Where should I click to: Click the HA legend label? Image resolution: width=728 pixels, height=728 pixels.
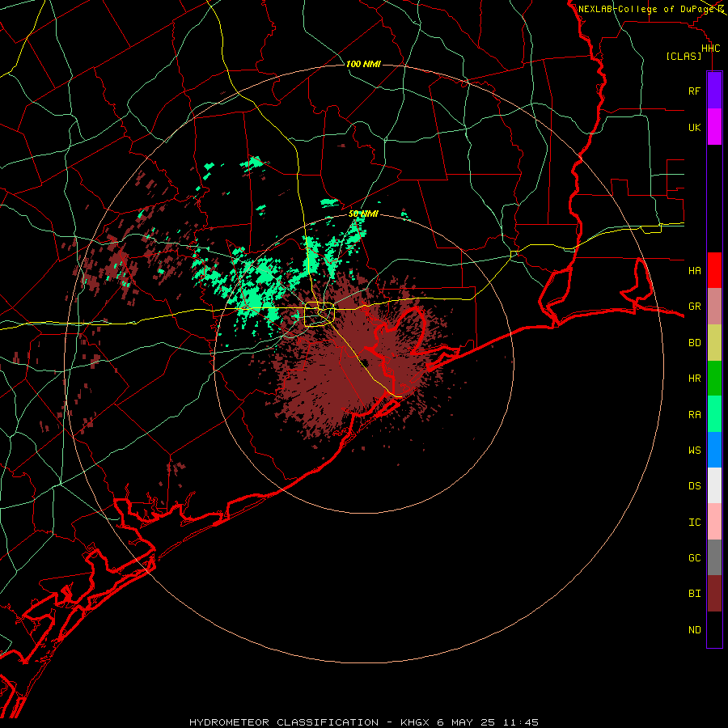click(x=695, y=270)
